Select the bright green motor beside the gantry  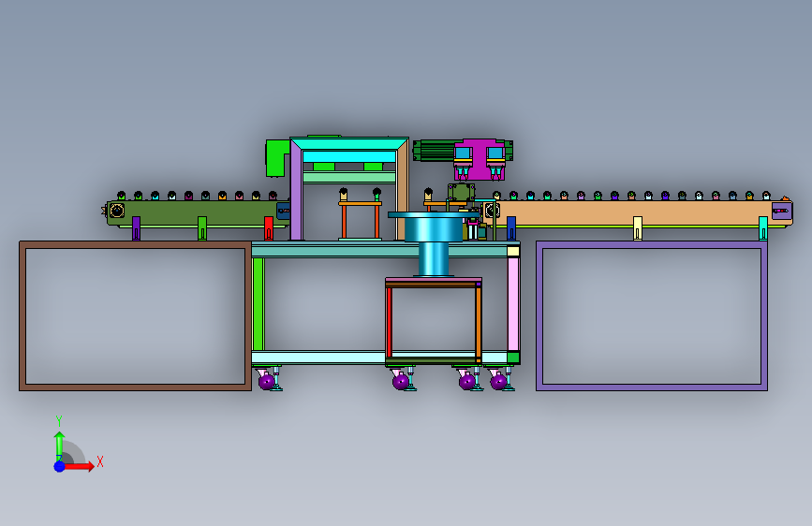tap(275, 158)
